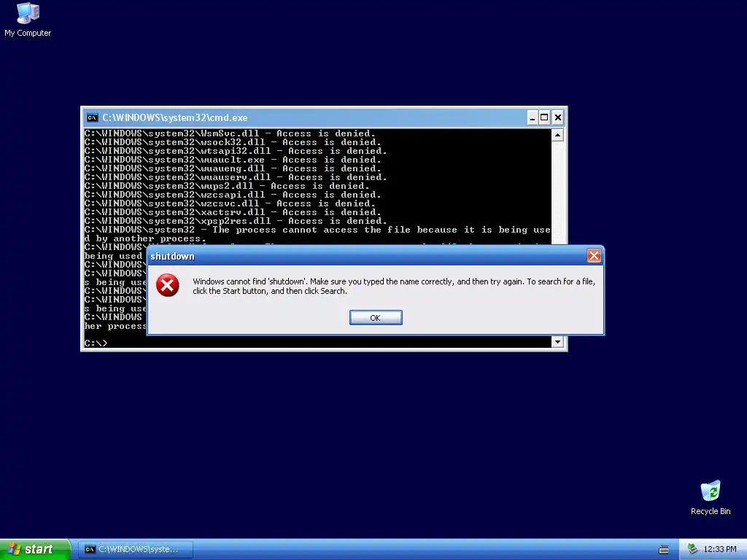Click the 'wsock32.dll - Access is denied' line
747x560 pixels.
pos(233,142)
